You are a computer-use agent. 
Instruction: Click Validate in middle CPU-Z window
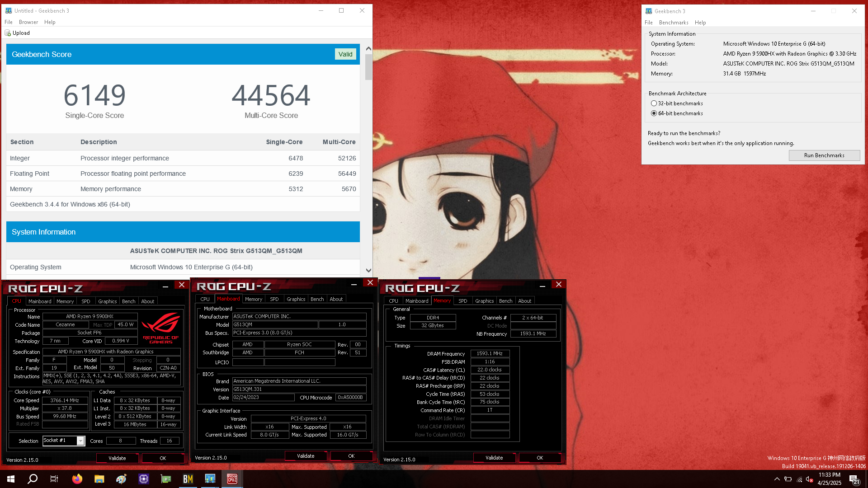pyautogui.click(x=306, y=456)
